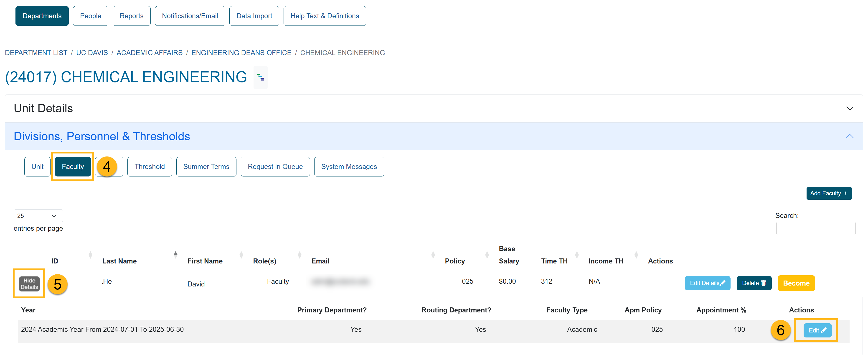Delete the David He faculty row
Viewport: 868px width, 355px height.
click(x=754, y=283)
